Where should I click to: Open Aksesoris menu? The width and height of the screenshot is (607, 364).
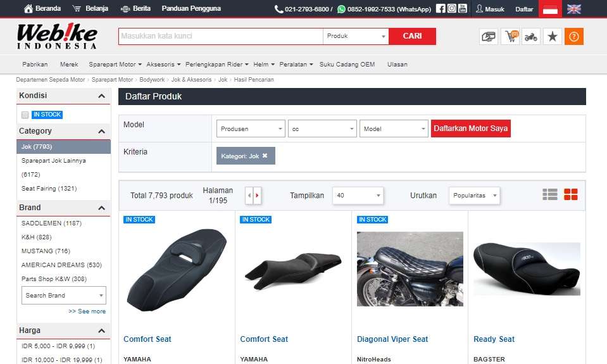coord(163,65)
